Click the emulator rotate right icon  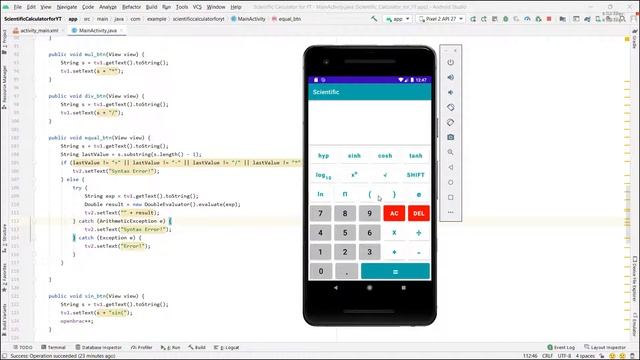451,122
